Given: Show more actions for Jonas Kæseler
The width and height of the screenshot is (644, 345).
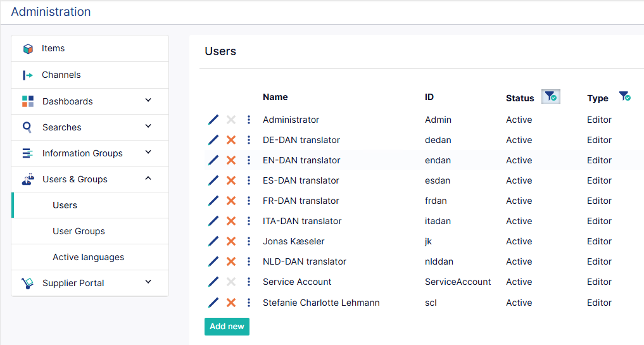Looking at the screenshot, I should 248,241.
